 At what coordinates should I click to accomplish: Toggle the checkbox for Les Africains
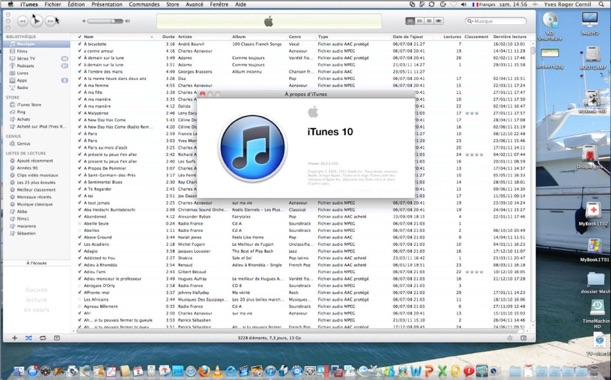click(79, 300)
